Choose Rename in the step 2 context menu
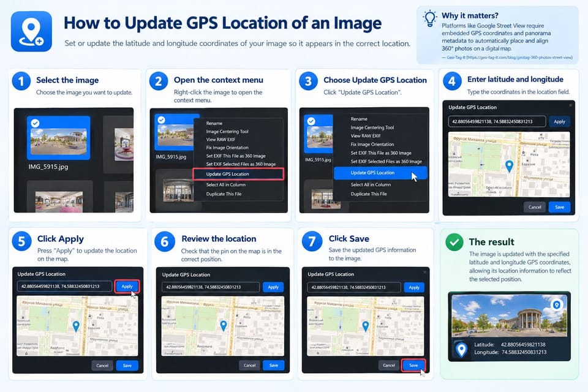The image size is (588, 392). click(x=214, y=123)
